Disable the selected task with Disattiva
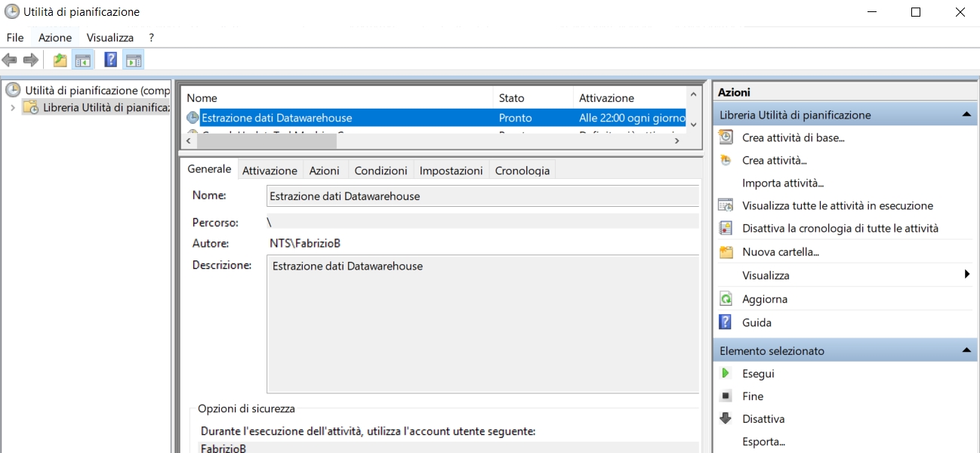This screenshot has width=980, height=453. [763, 419]
